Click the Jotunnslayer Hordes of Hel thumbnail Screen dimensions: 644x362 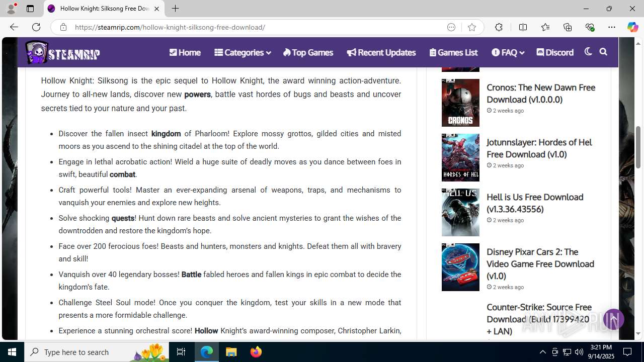[x=460, y=157]
